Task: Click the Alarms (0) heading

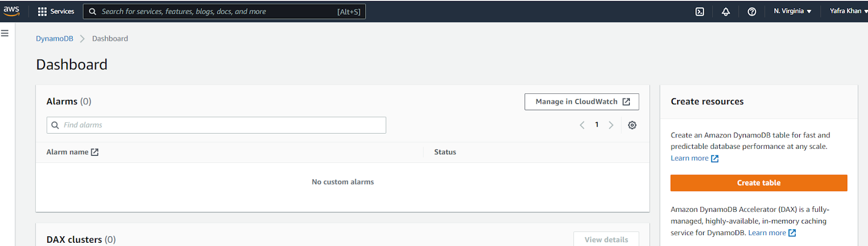Action: click(x=69, y=102)
